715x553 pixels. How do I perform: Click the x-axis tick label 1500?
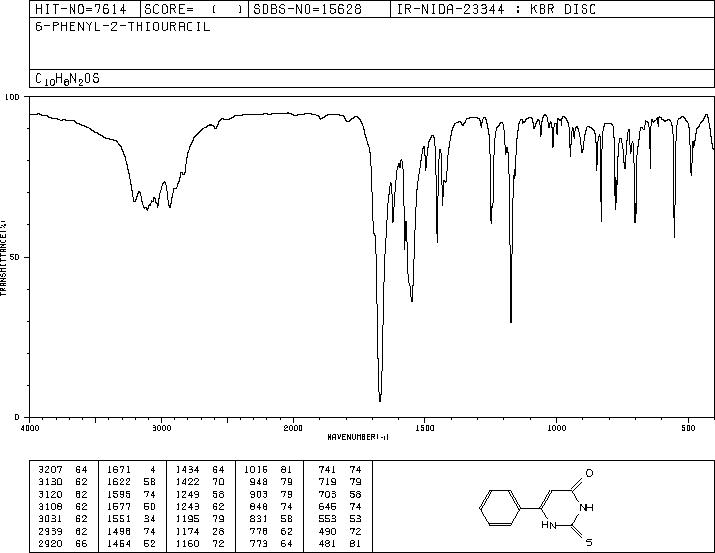coord(425,428)
